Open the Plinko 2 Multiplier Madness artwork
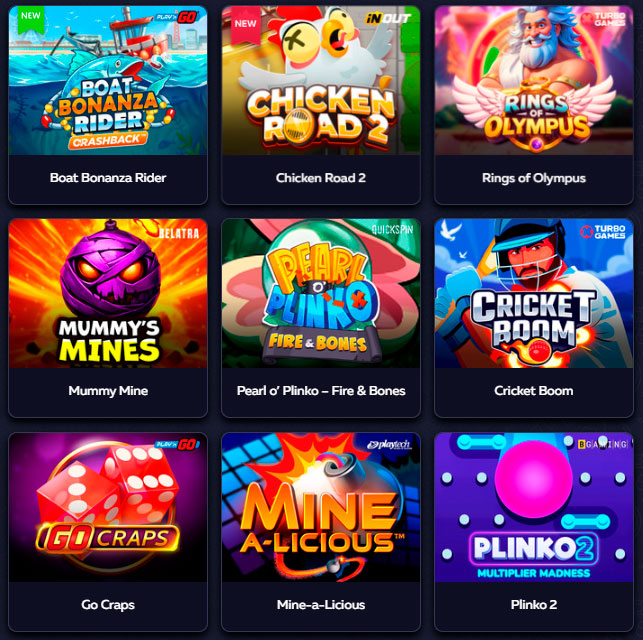643x640 pixels. (534, 507)
